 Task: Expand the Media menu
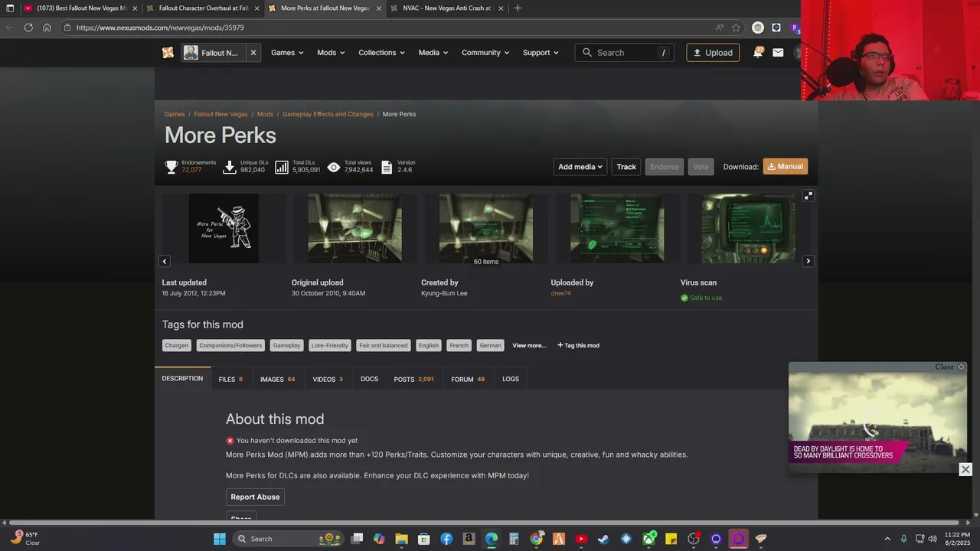point(433,53)
